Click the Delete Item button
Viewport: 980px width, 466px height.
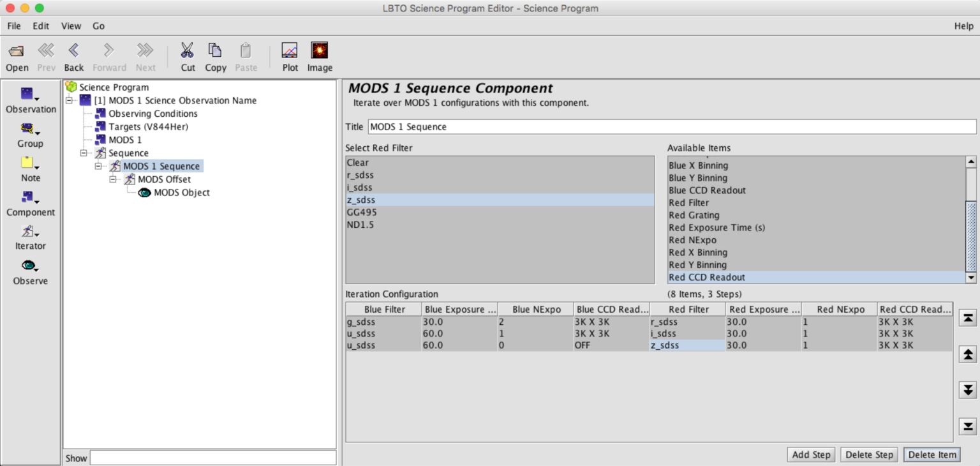(x=932, y=455)
